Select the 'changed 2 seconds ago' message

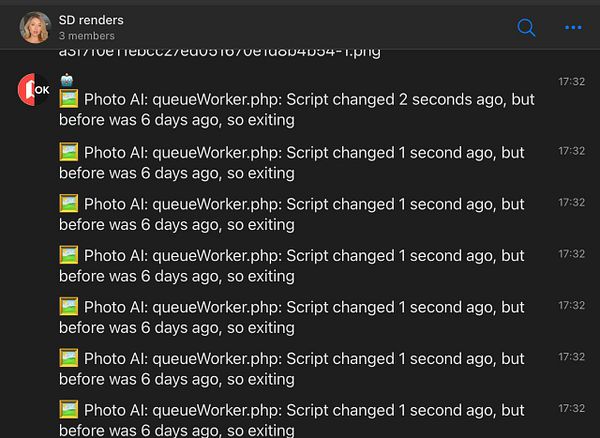pos(297,109)
